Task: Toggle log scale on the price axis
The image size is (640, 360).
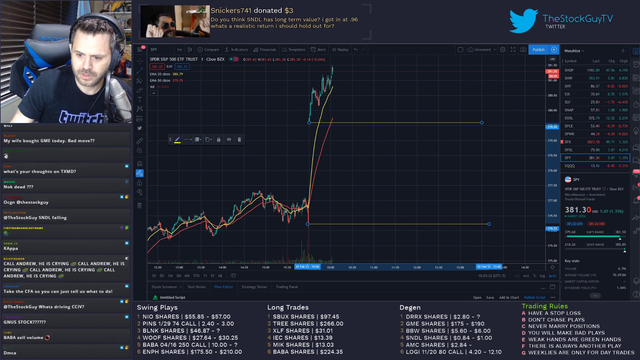Action: [x=542, y=276]
